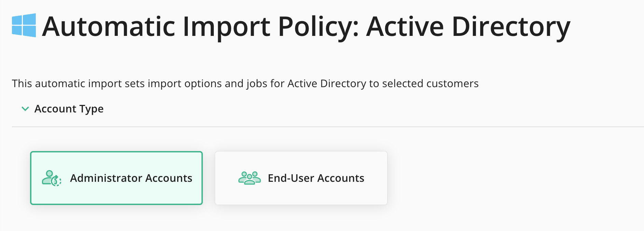Click the word Accounts in the Administrator card

(169, 178)
